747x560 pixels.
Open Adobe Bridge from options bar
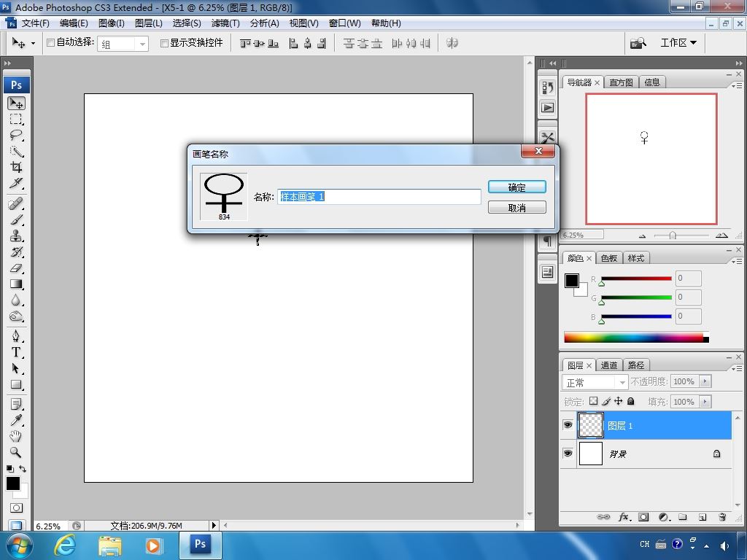coord(638,43)
